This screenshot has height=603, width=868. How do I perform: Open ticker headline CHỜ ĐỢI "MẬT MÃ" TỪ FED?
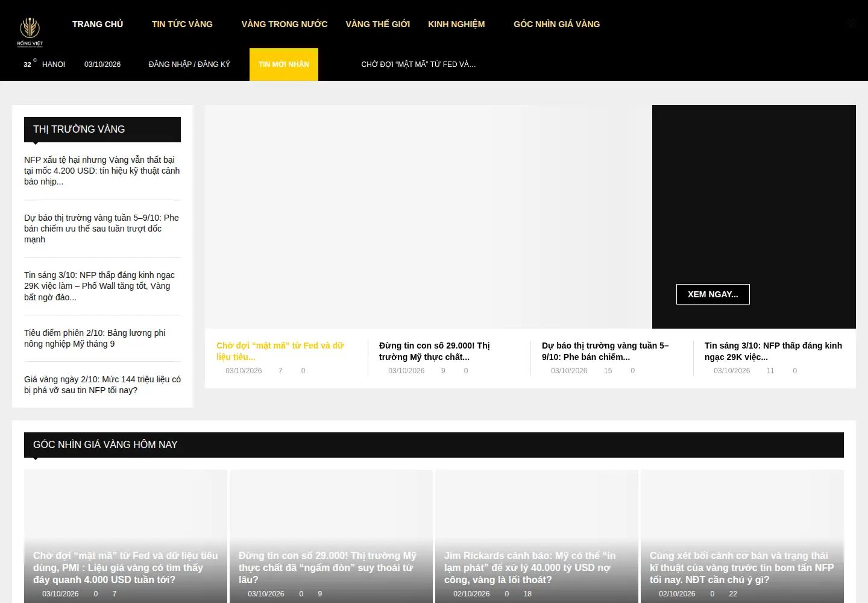click(418, 65)
